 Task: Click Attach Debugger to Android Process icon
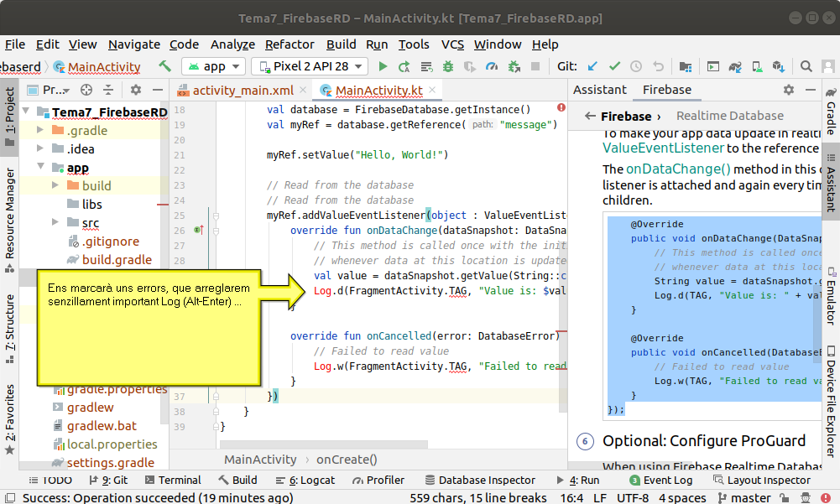(x=514, y=66)
